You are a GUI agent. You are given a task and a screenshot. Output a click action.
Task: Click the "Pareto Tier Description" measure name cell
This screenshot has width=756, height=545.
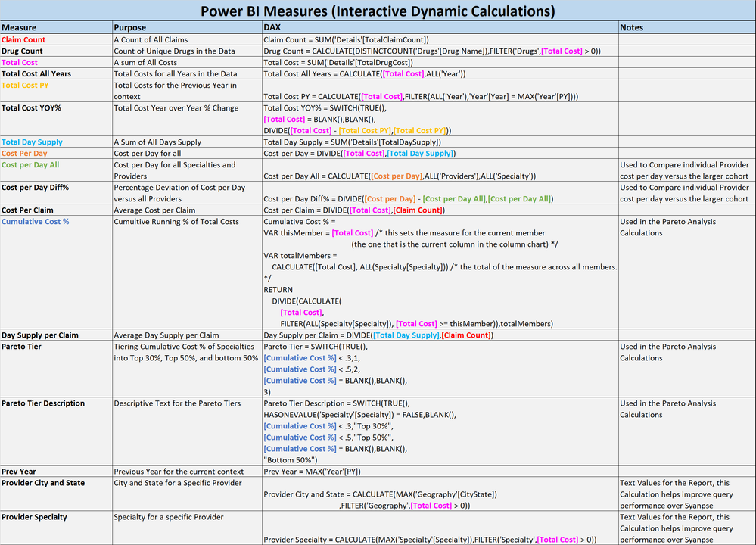(x=57, y=431)
